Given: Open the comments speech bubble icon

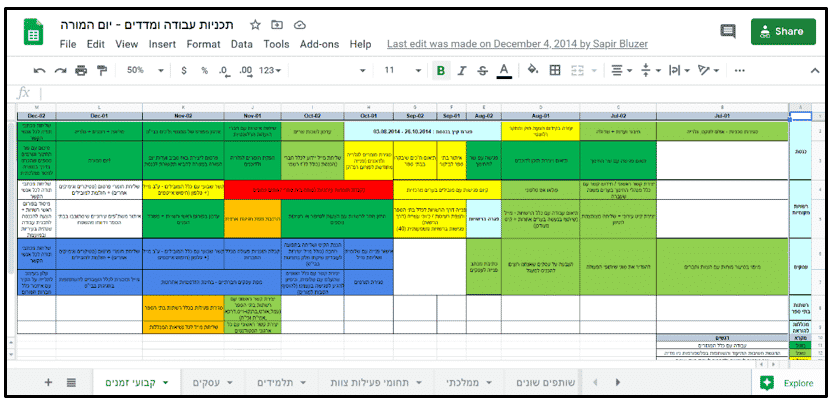Looking at the screenshot, I should [x=728, y=31].
